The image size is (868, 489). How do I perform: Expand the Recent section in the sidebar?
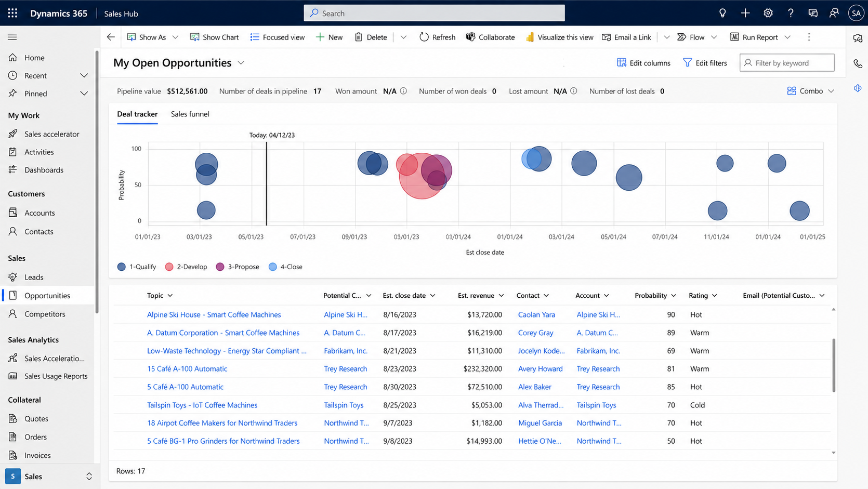coord(84,75)
